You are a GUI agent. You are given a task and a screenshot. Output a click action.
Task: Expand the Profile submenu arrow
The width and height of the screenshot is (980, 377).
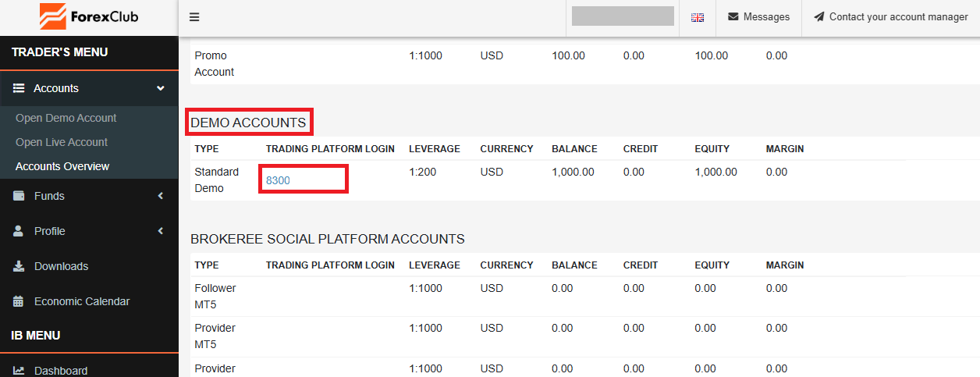click(161, 231)
